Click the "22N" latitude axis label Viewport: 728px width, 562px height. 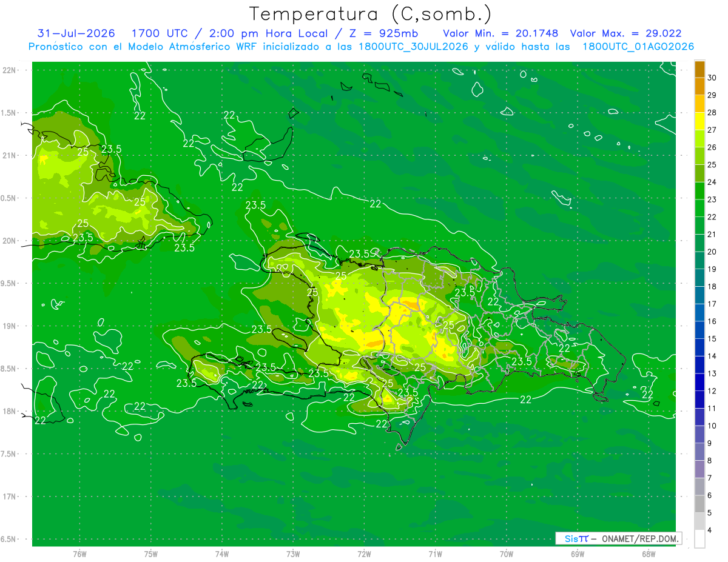tap(10, 70)
